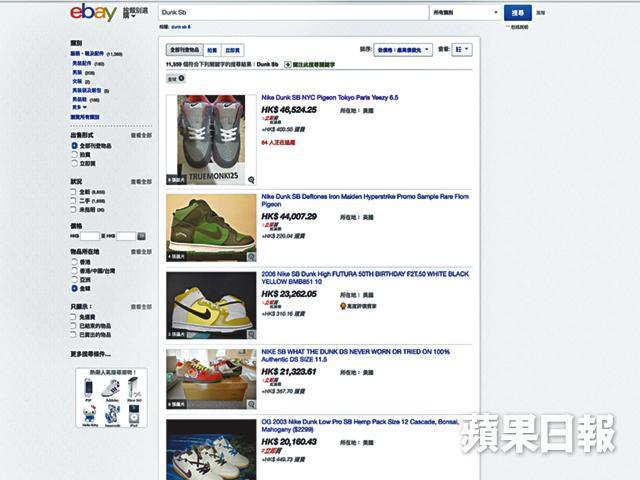Screen dimensions: 640x480
Task: Enable the 免運費 free shipping checkbox
Action: [73, 317]
